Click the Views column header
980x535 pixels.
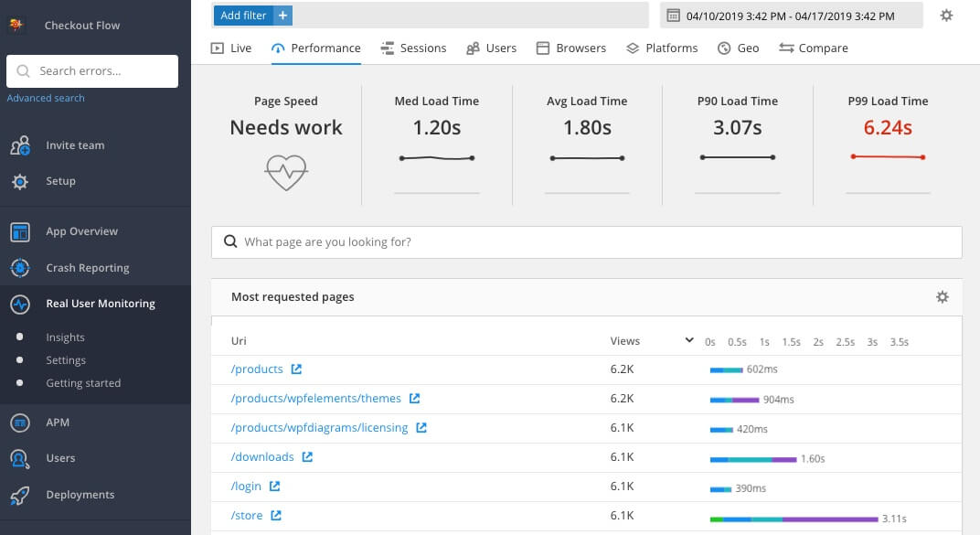(625, 340)
